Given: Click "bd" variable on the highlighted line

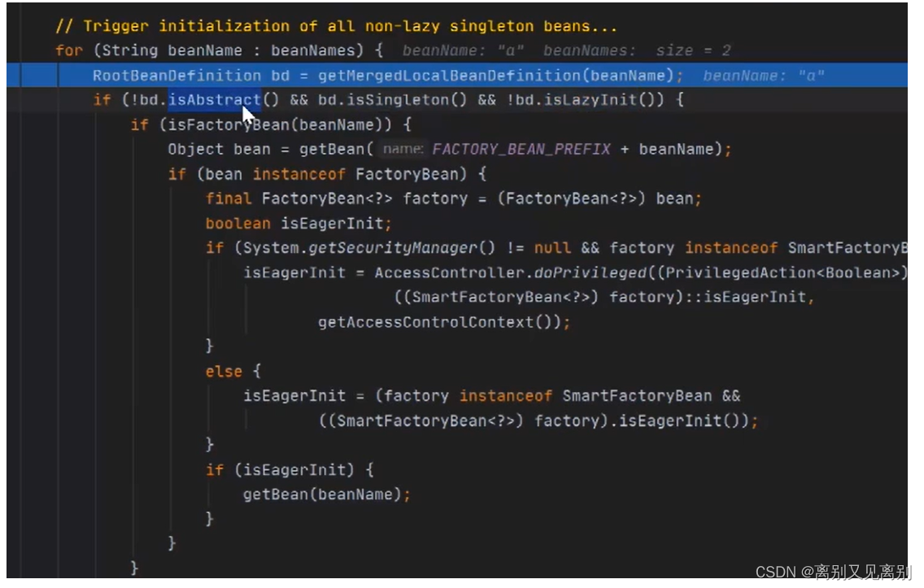Looking at the screenshot, I should 280,76.
